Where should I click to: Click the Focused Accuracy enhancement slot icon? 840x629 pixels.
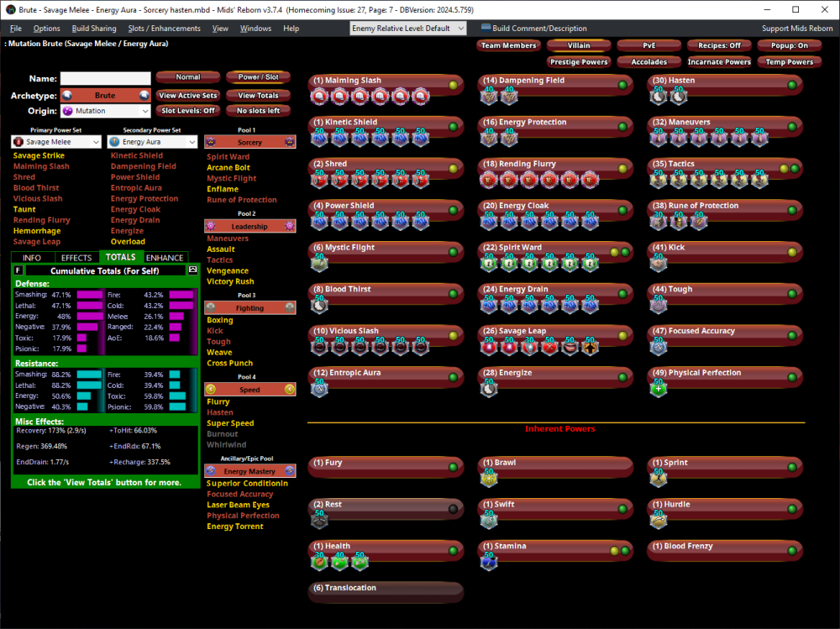tap(659, 347)
